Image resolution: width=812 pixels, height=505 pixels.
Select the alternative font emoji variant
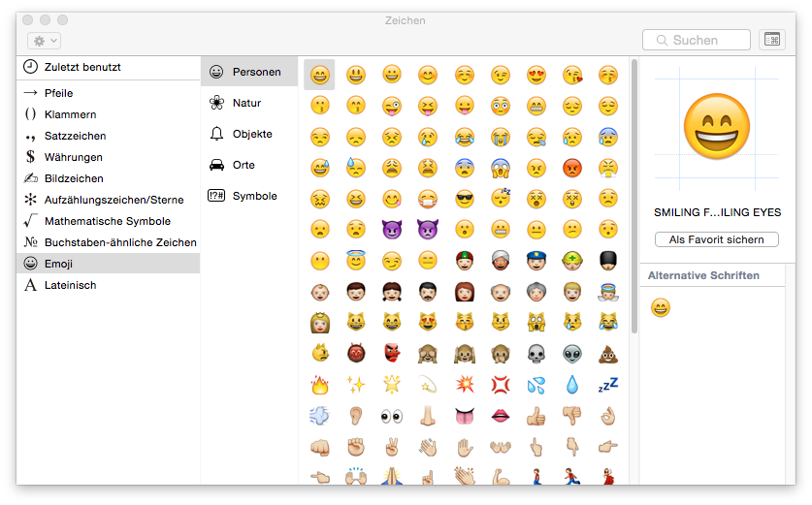(661, 308)
